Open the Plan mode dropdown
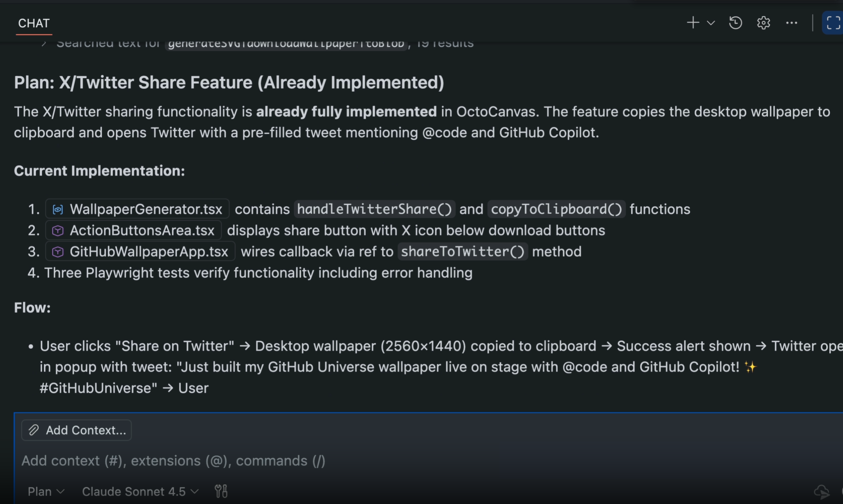This screenshot has width=843, height=504. [46, 491]
